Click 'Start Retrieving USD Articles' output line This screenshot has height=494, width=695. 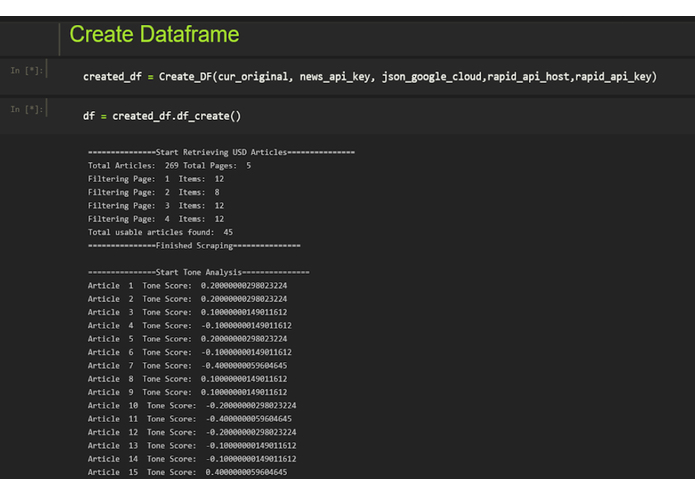pos(221,152)
